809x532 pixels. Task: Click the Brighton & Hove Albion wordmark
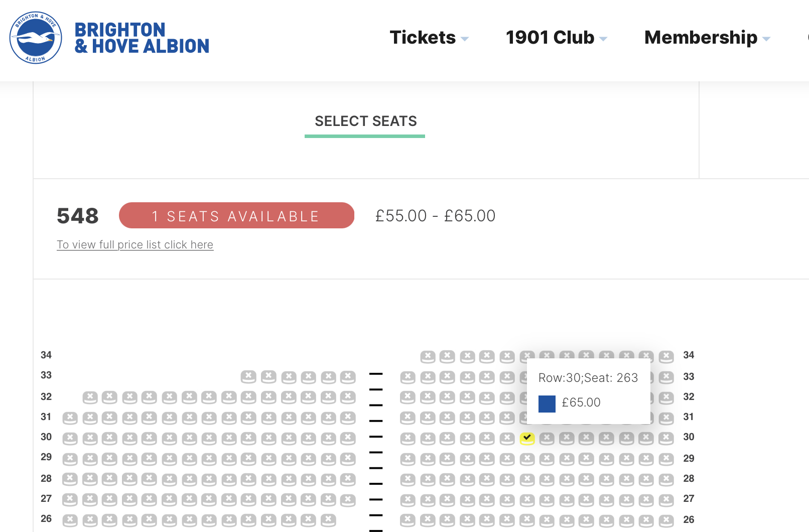click(142, 38)
